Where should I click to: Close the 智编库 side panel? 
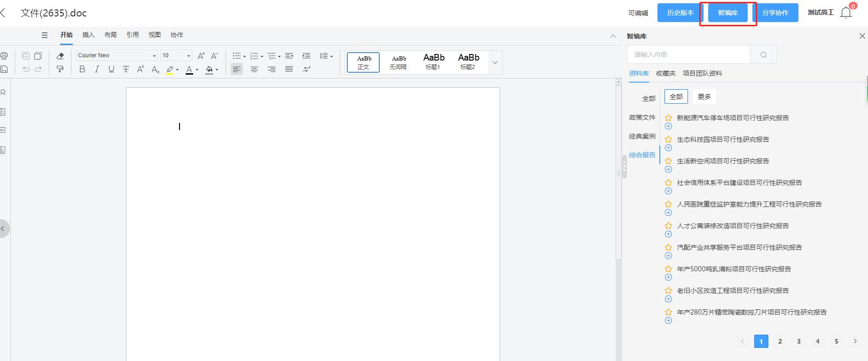(x=862, y=36)
